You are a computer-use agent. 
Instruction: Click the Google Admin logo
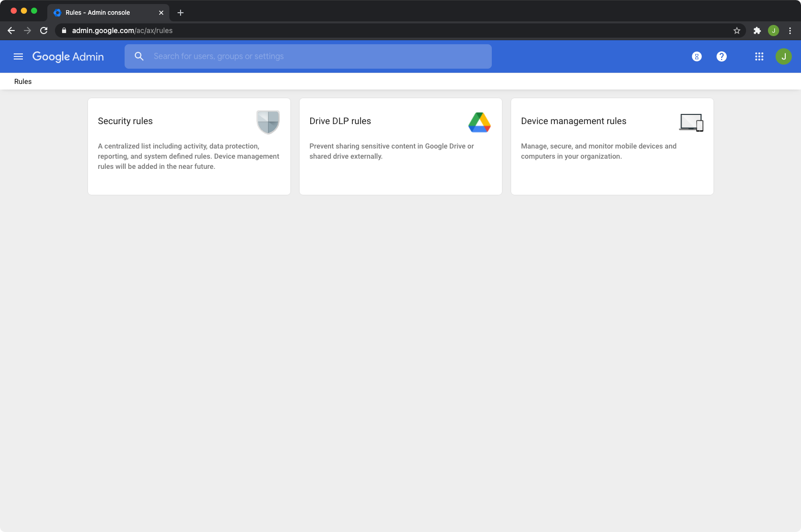tap(68, 56)
